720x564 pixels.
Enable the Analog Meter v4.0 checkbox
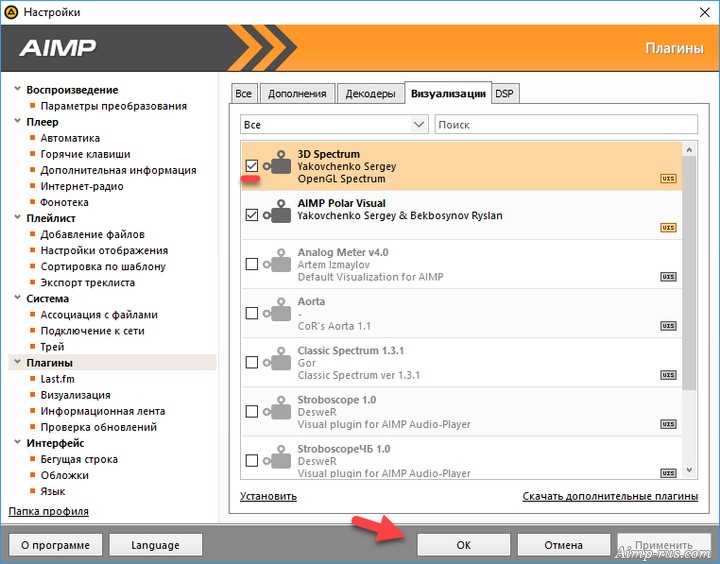[251, 264]
